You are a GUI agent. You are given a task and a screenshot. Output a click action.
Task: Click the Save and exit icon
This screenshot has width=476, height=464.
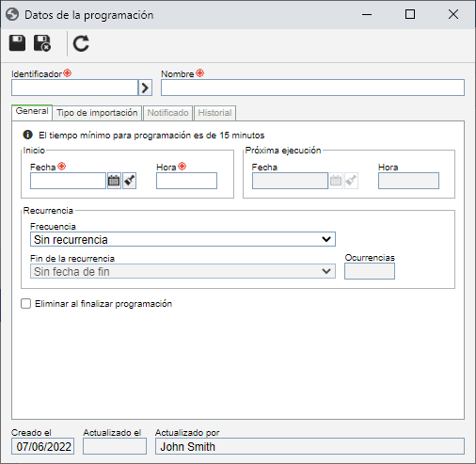[42, 43]
